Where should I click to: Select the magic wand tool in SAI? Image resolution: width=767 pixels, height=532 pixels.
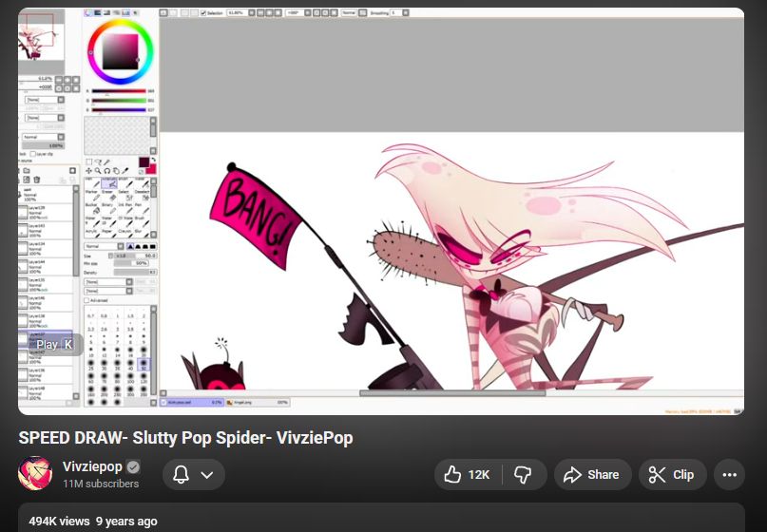[106, 161]
